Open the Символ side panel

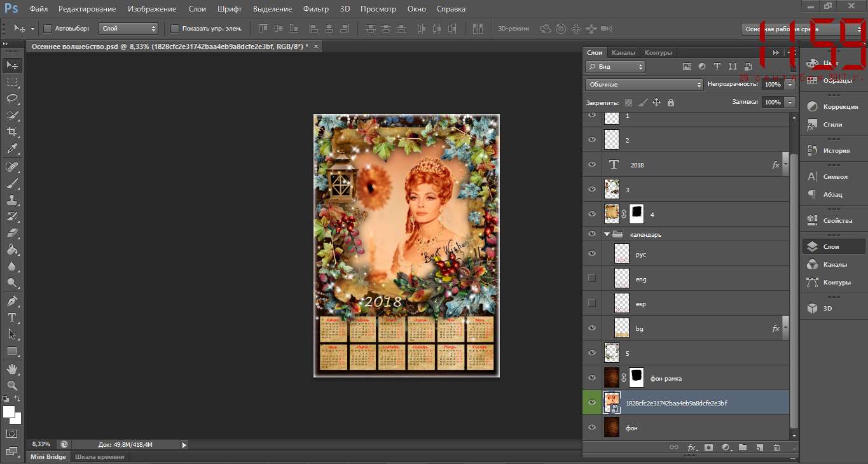coord(834,177)
